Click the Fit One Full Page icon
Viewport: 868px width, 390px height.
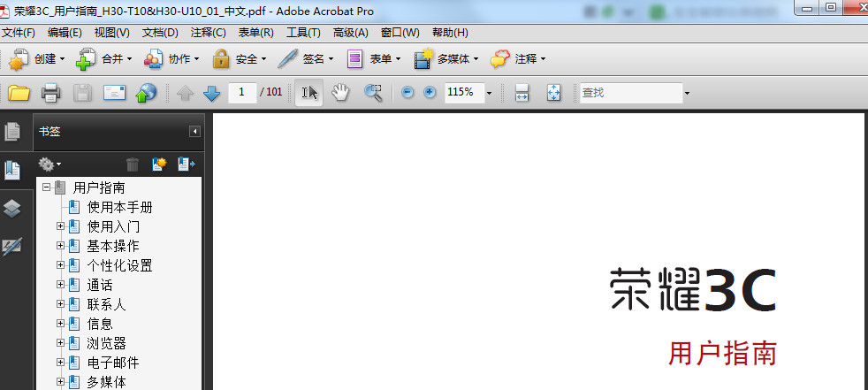(553, 93)
